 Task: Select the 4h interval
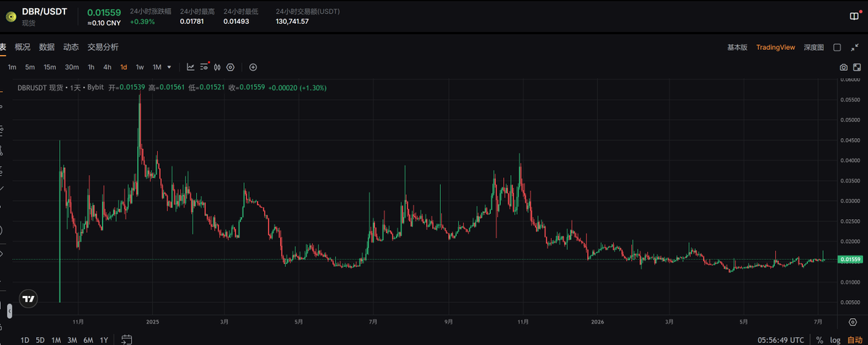pyautogui.click(x=107, y=67)
